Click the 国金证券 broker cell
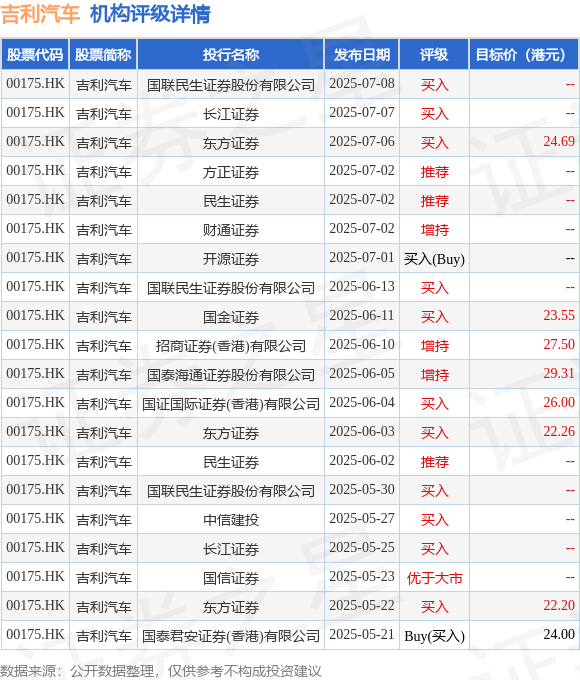This screenshot has width=580, height=680. click(x=231, y=316)
